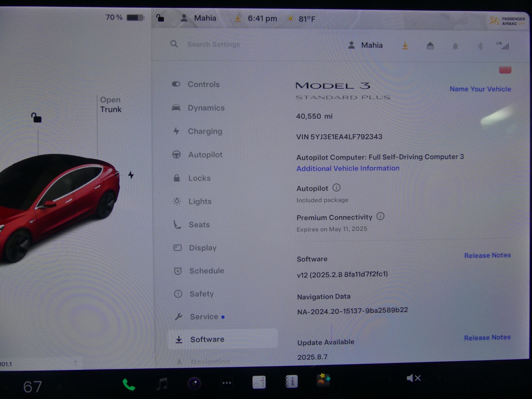532x399 pixels.
Task: Click Name Your Vehicle link
Action: click(480, 89)
